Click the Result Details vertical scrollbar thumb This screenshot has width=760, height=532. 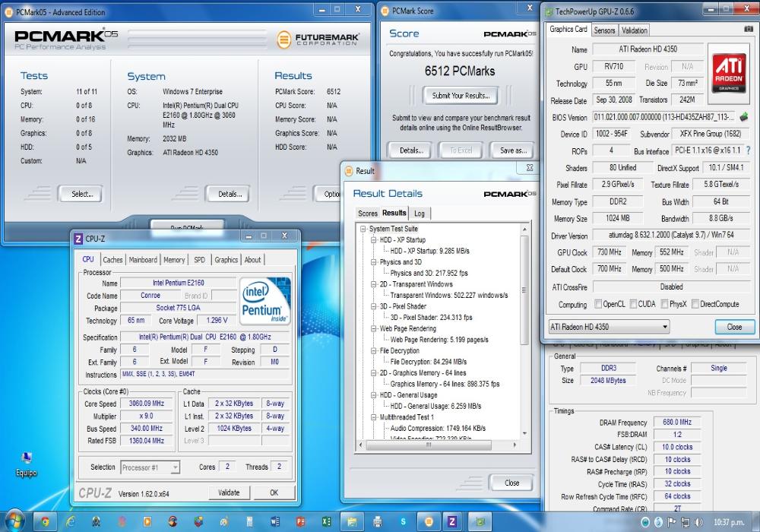point(524,290)
